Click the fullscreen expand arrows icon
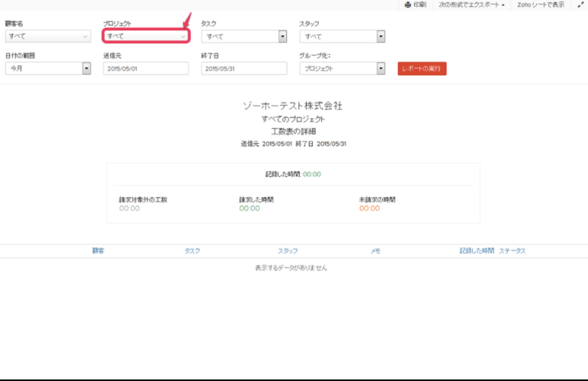The height and width of the screenshot is (381, 588). pos(580,5)
